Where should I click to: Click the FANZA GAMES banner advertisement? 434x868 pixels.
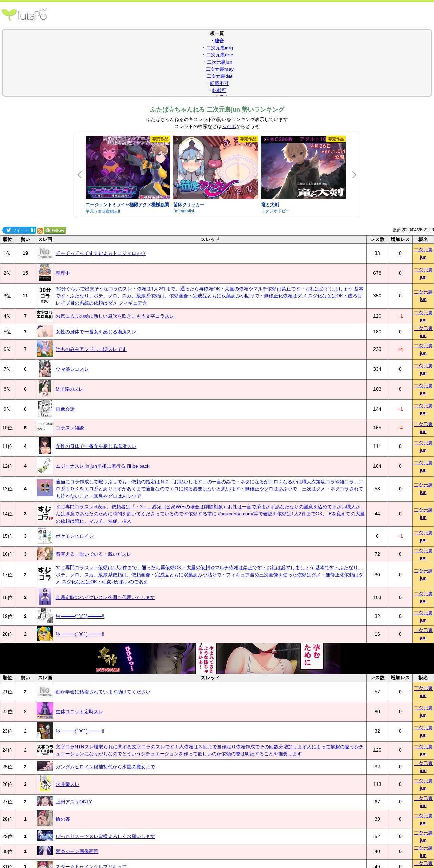pos(217,658)
